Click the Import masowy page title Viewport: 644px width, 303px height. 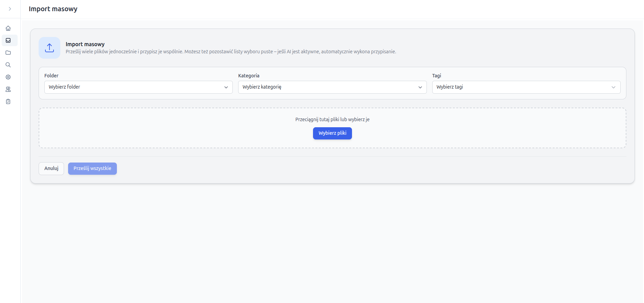click(53, 9)
